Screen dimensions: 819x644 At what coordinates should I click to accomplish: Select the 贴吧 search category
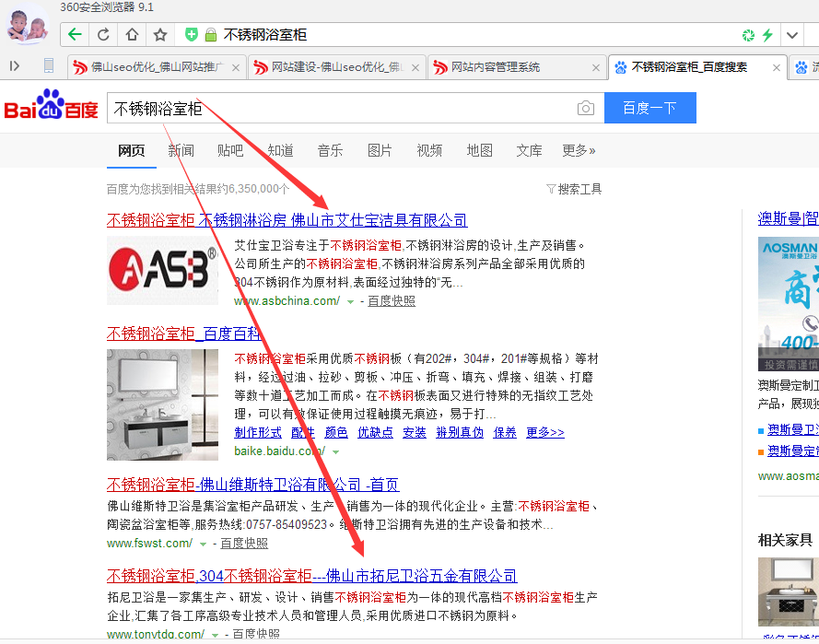(230, 150)
